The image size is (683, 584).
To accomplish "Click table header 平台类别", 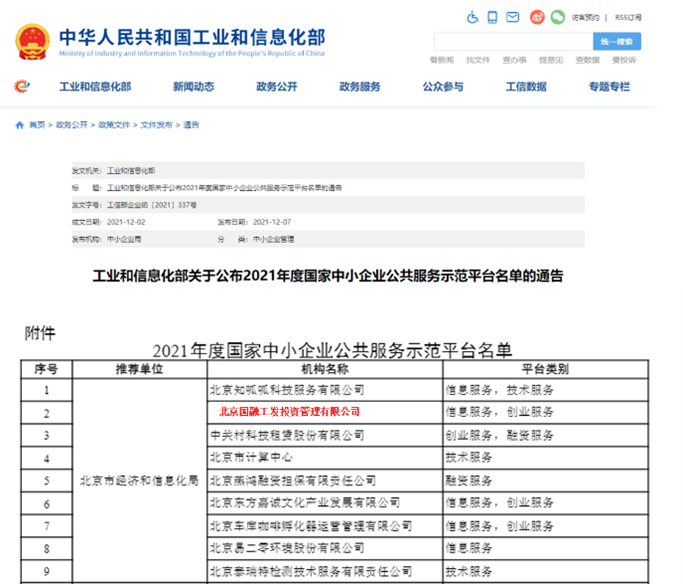I will pyautogui.click(x=545, y=369).
